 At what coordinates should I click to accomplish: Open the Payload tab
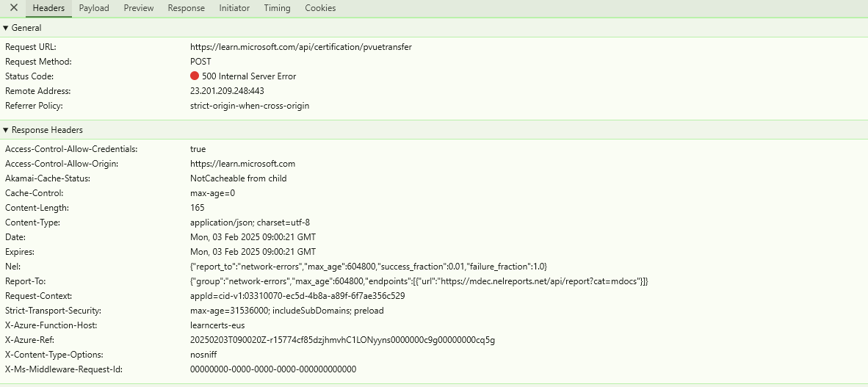[94, 8]
